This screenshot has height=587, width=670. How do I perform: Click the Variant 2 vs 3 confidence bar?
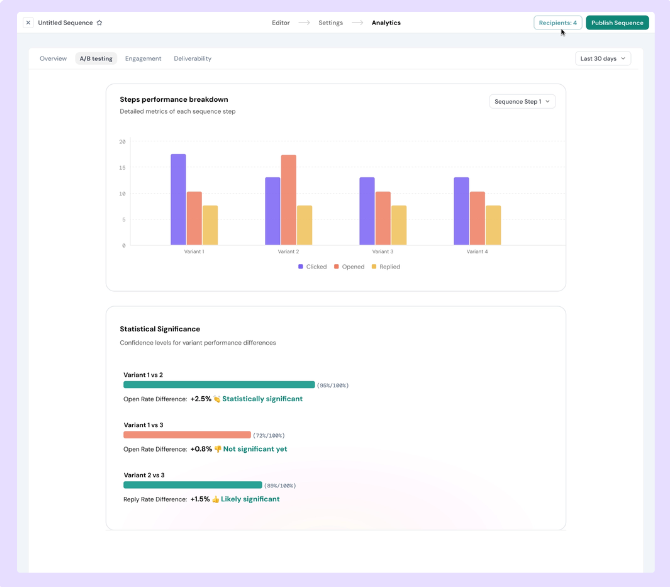[x=193, y=485]
